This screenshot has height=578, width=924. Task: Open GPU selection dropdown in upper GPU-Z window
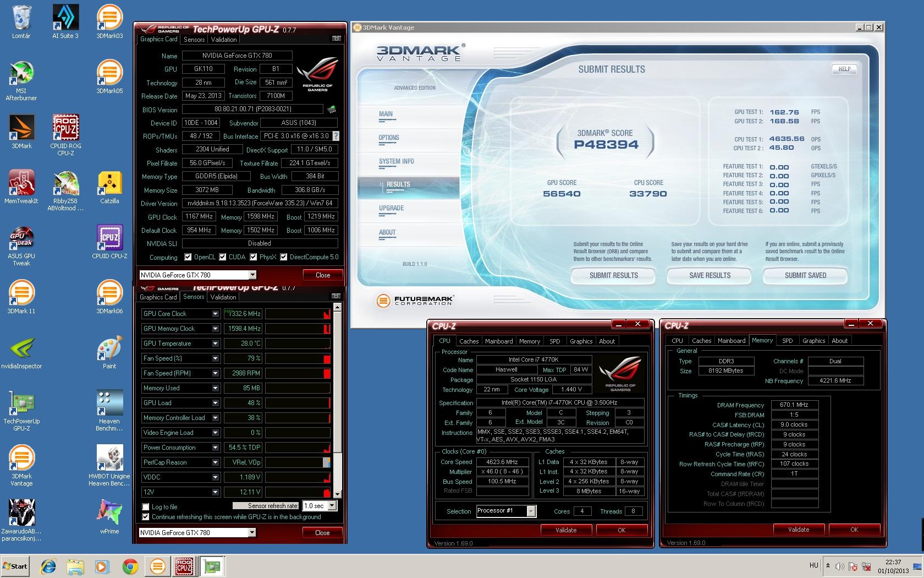coord(252,275)
